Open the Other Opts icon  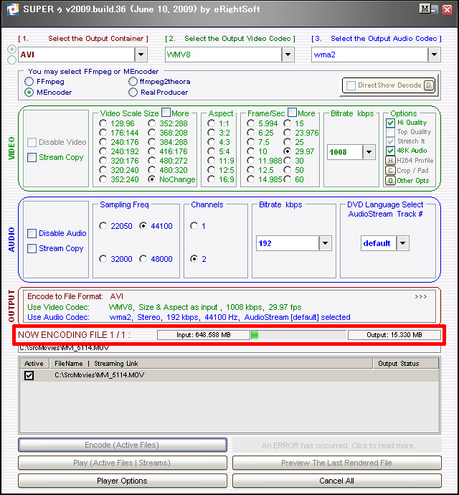390,181
